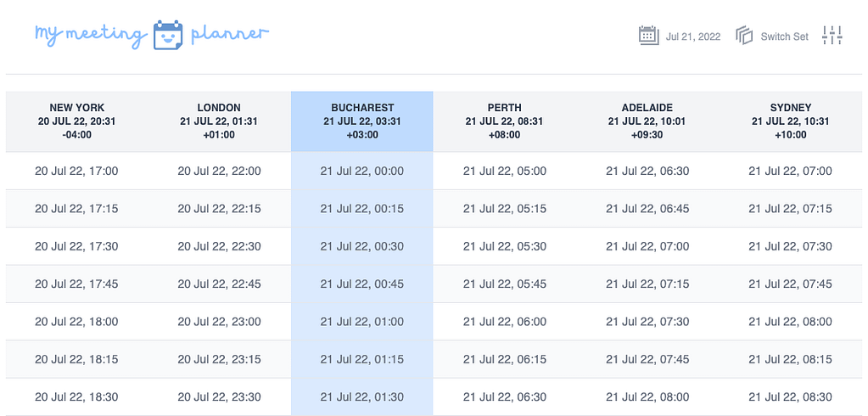Select the London column header
This screenshot has width=868, height=416.
click(219, 121)
